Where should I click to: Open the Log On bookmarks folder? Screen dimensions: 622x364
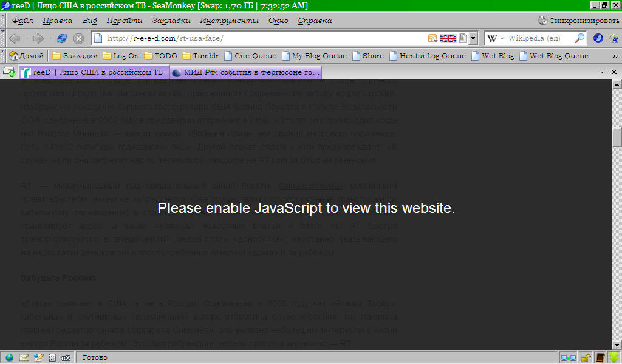pos(121,56)
